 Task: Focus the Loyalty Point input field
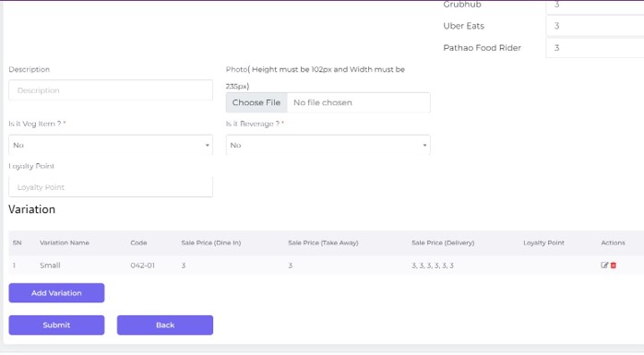(x=111, y=187)
